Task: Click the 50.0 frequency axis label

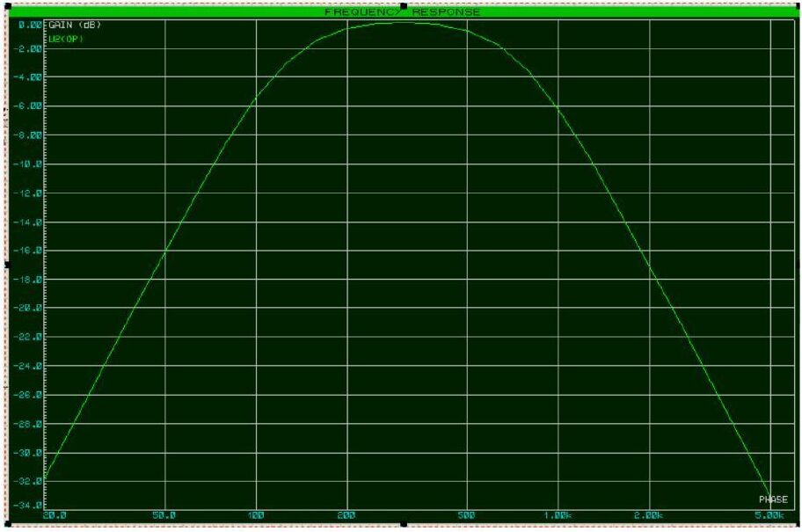Action: click(x=164, y=515)
